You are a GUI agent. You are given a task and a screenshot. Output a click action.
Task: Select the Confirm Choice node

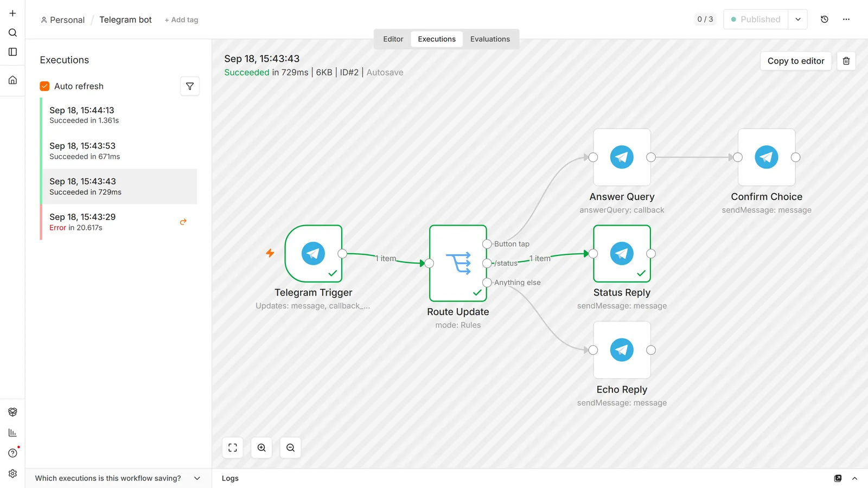[767, 157]
